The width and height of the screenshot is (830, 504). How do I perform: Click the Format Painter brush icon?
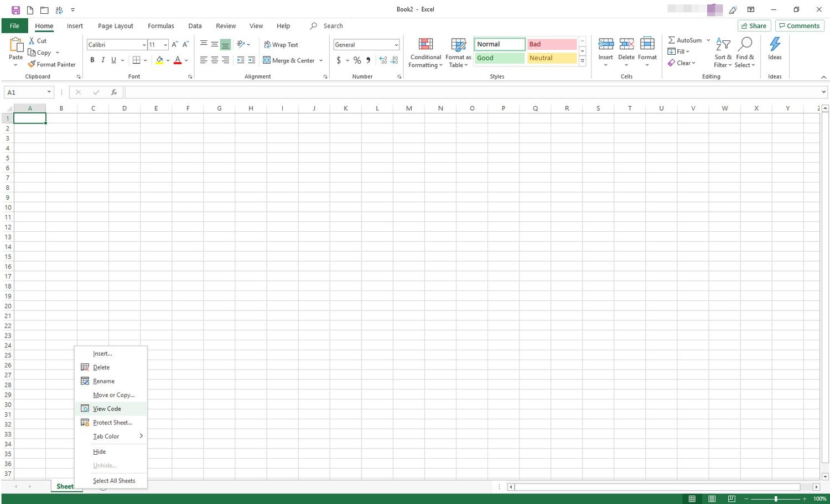[x=32, y=64]
